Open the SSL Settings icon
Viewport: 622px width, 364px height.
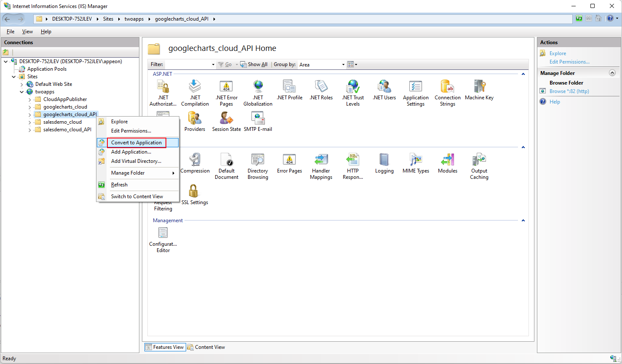pyautogui.click(x=194, y=195)
